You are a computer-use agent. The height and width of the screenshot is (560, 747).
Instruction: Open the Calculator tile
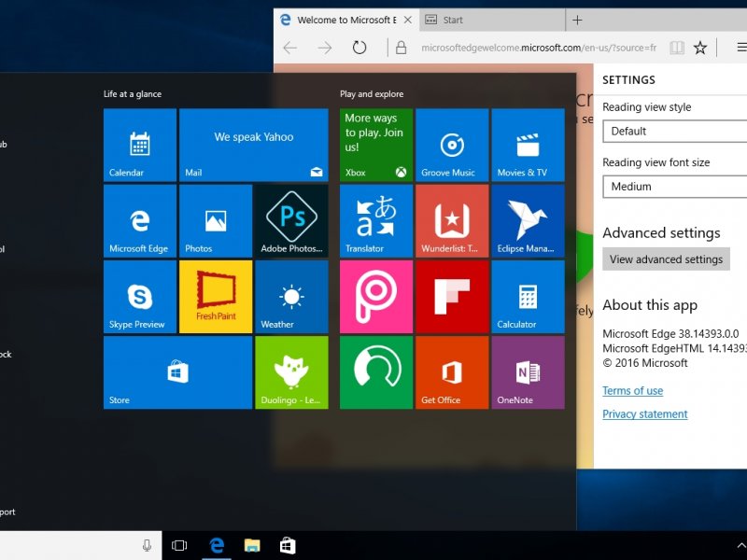click(528, 297)
